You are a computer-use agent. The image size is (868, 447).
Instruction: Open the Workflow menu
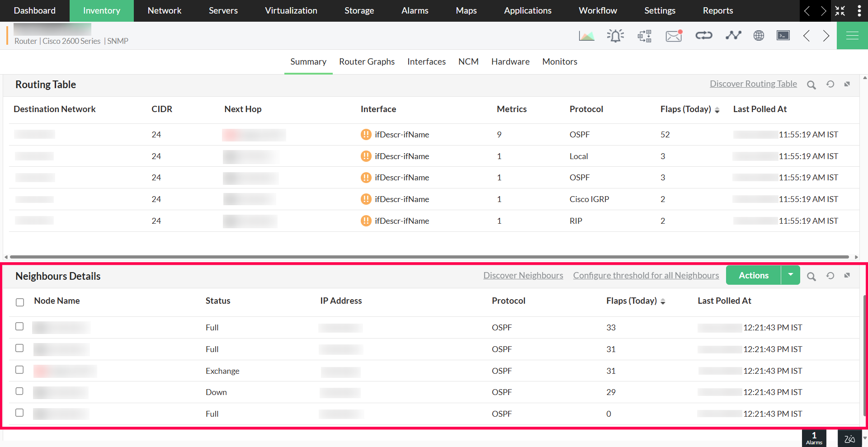[598, 11]
